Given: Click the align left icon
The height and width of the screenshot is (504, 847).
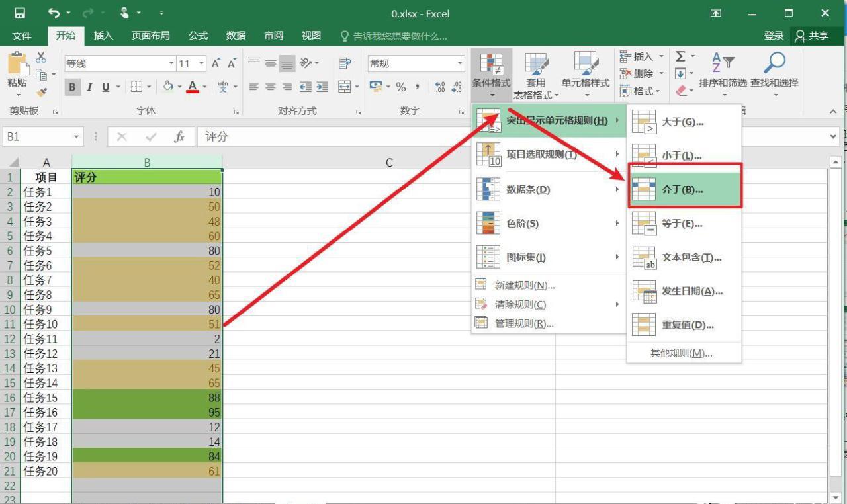Looking at the screenshot, I should pyautogui.click(x=254, y=87).
